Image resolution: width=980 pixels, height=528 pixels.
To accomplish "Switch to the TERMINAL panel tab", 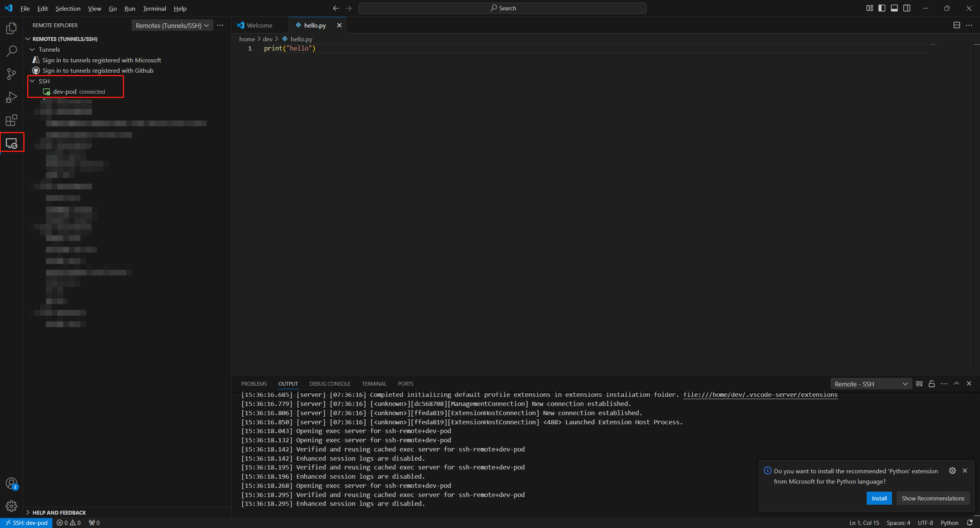I will 374,384.
